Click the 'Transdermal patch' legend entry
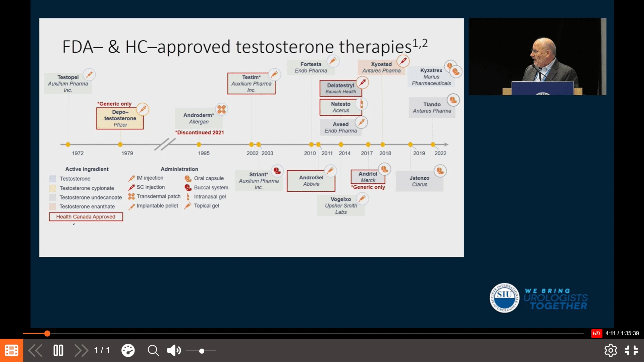The image size is (644, 362). 154,196
